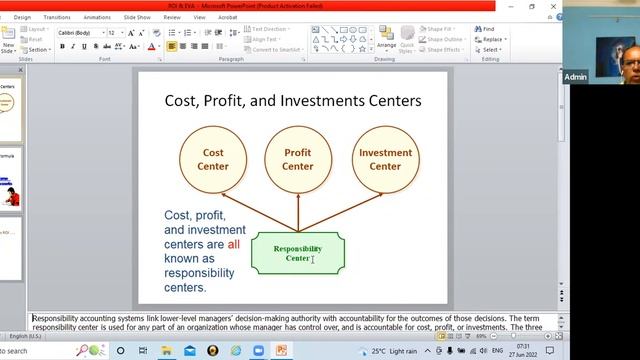This screenshot has width=640, height=360.
Task: Click the bullets list icon
Action: click(x=172, y=33)
